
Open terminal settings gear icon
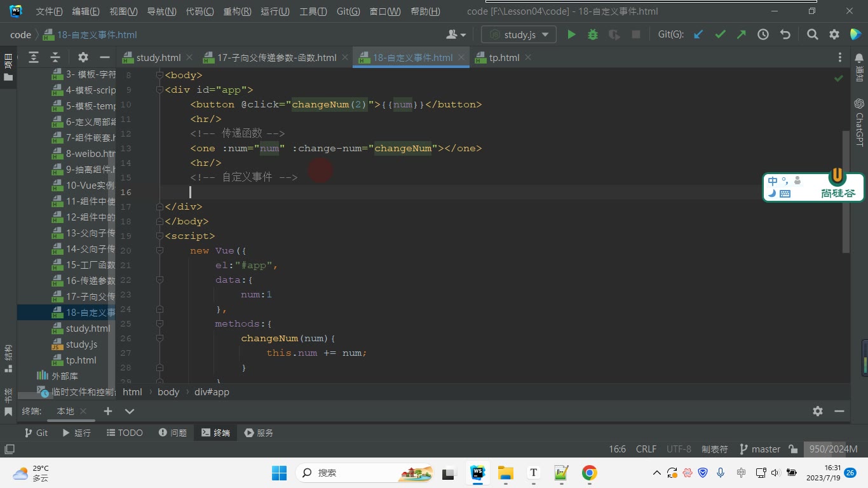point(818,411)
